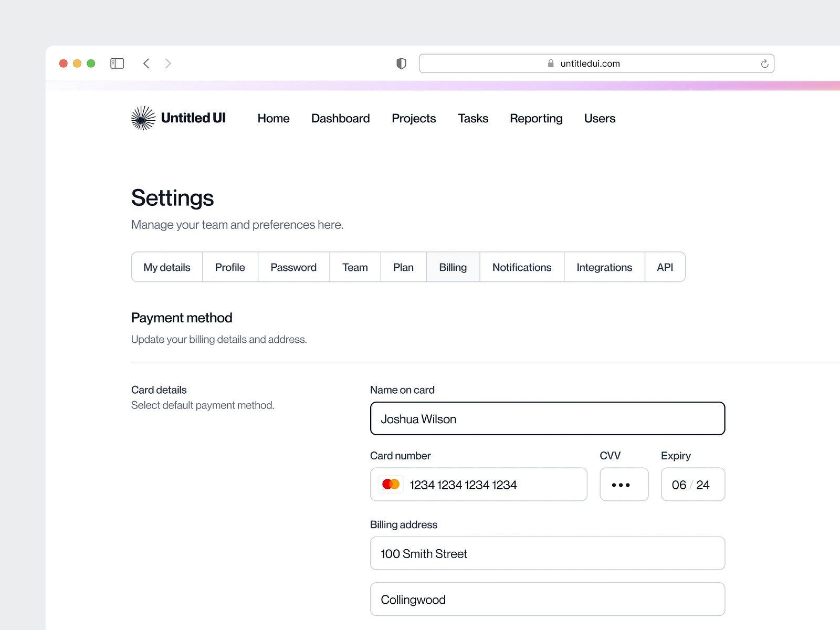
Task: Click the CVV input field
Action: point(624,484)
